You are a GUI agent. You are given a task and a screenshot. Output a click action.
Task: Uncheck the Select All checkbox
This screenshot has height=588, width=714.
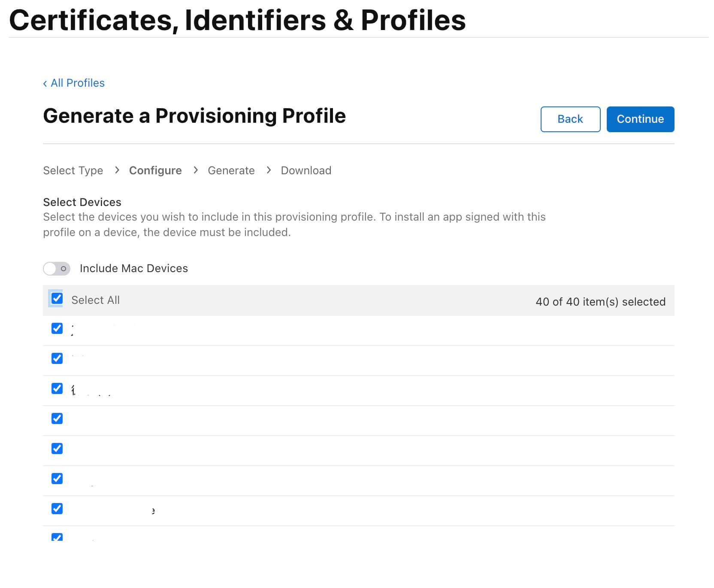tap(57, 299)
